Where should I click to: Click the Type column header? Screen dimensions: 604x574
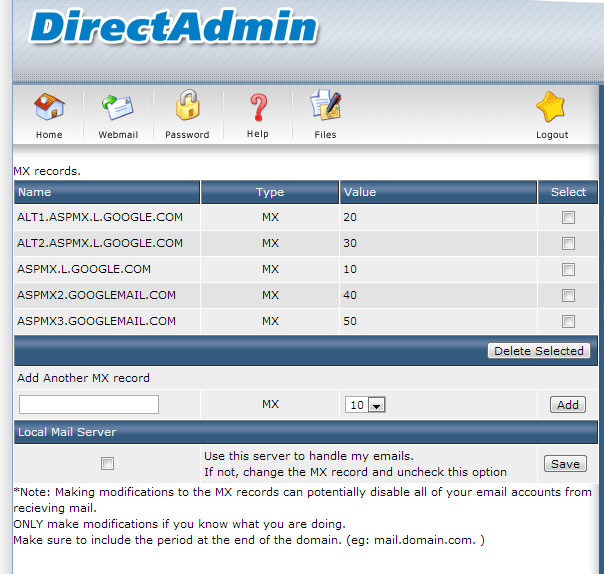[x=270, y=192]
